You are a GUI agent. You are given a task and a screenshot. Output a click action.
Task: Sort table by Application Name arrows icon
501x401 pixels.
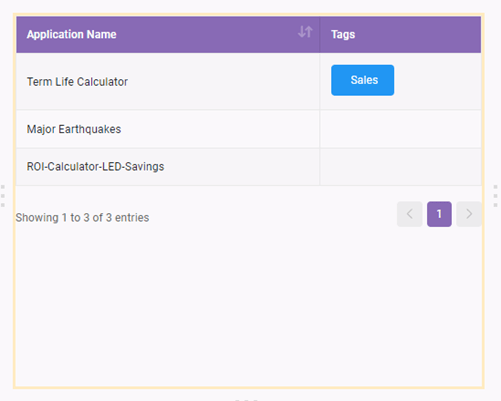[305, 32]
